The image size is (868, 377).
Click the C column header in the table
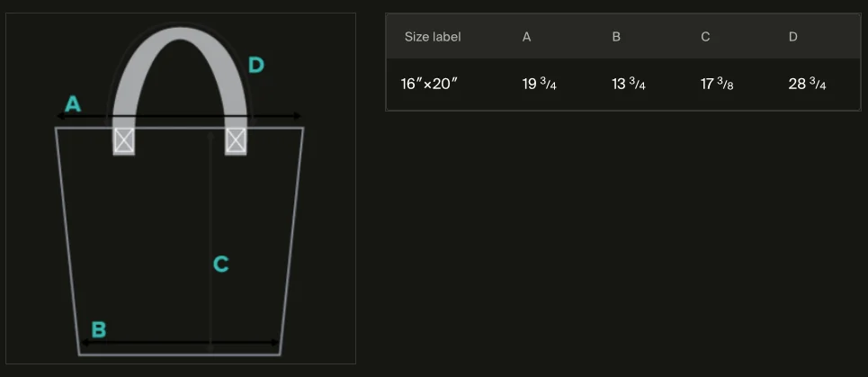(x=705, y=37)
